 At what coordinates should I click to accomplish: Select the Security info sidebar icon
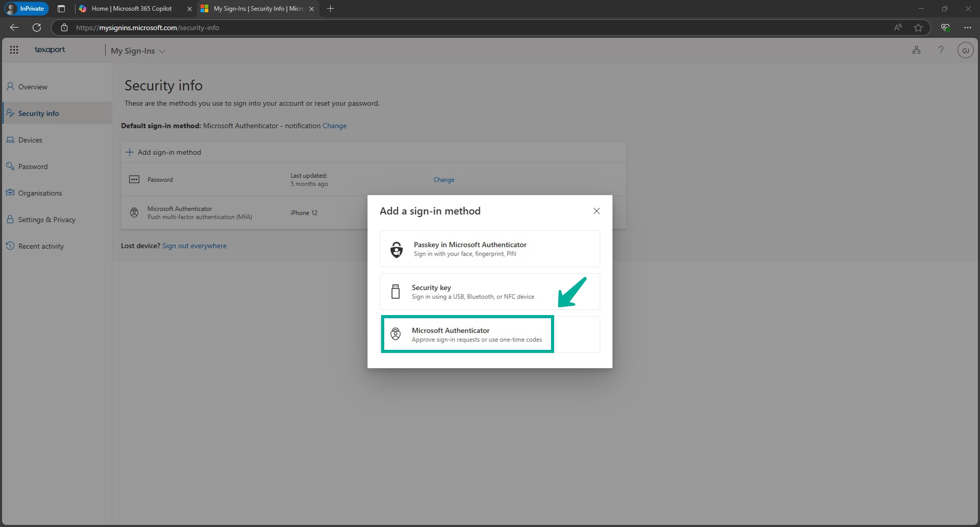tap(10, 113)
